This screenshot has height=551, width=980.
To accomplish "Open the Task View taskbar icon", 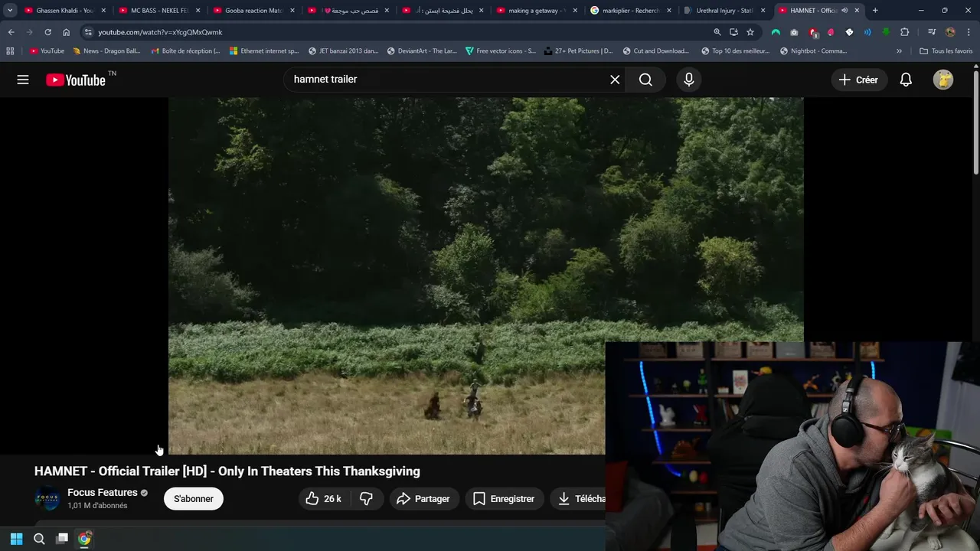I will [62, 539].
